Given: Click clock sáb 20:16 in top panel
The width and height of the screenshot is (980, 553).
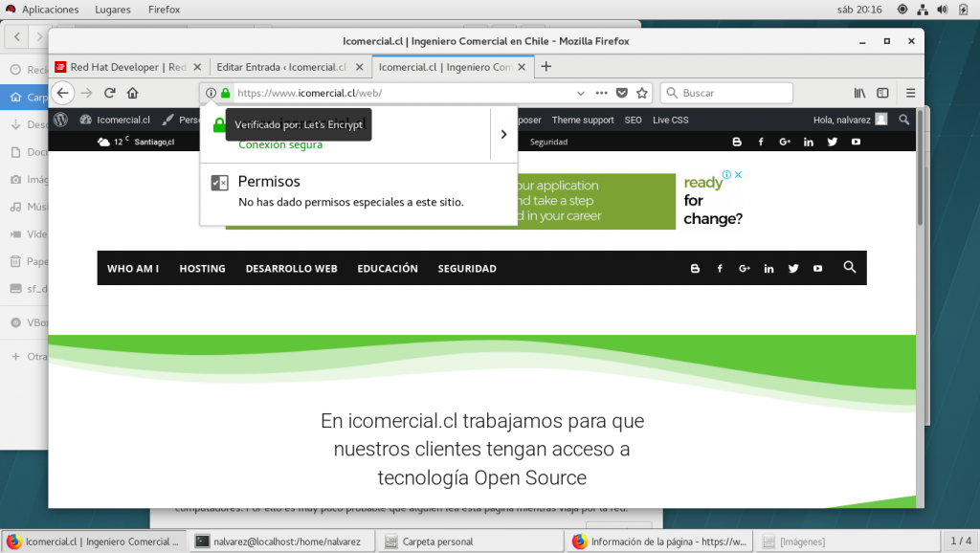Looking at the screenshot, I should pos(859,10).
